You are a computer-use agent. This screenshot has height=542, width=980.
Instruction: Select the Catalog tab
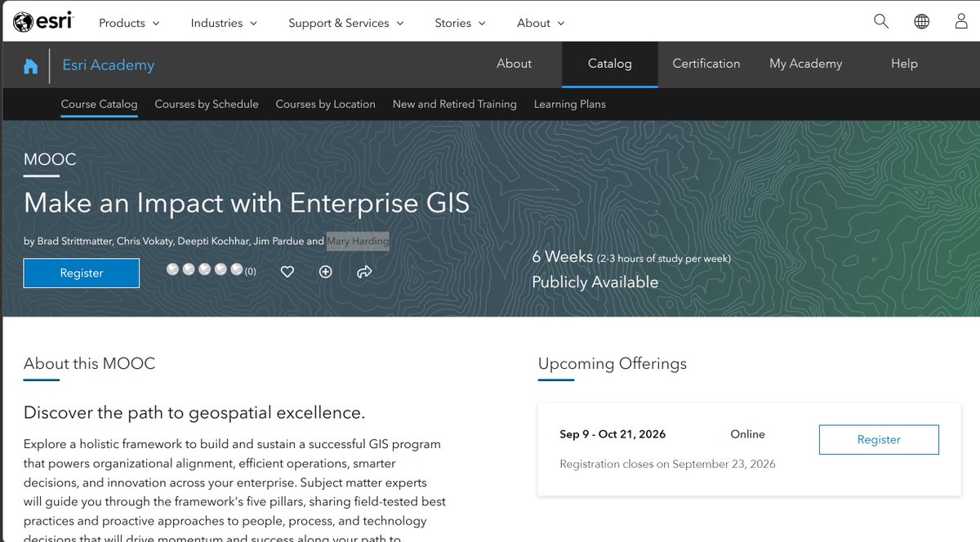click(x=610, y=64)
